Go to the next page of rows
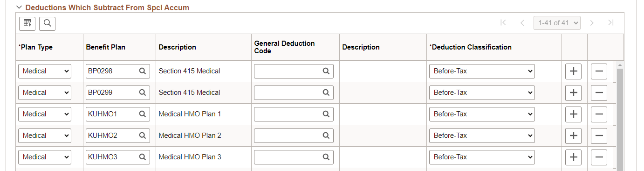Image resolution: width=644 pixels, height=171 pixels. (592, 23)
